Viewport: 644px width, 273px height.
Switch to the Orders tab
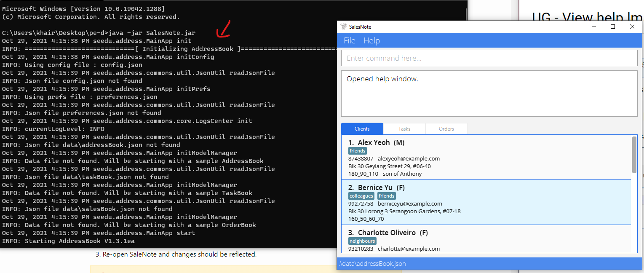tap(446, 128)
